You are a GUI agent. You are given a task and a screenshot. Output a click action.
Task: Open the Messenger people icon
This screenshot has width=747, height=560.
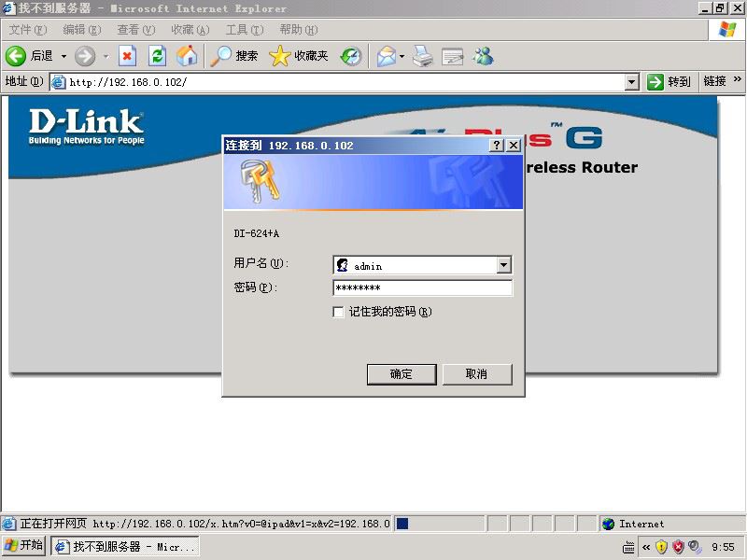(483, 56)
